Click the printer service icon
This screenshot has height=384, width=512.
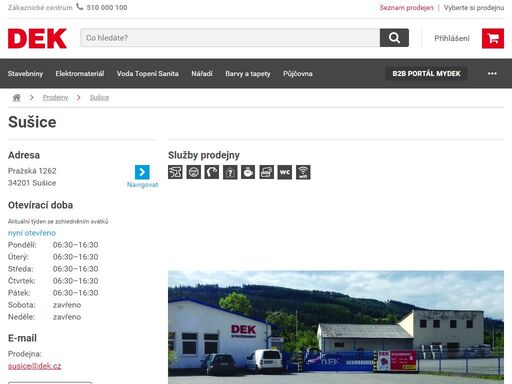[266, 172]
